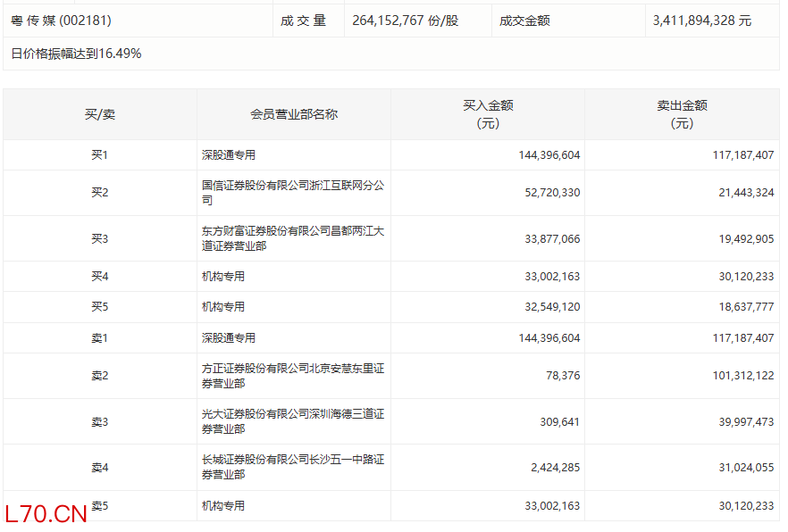Click the 日价格振幅达到16.49% notice text
Image resolution: width=788 pixels, height=532 pixels.
[x=76, y=54]
